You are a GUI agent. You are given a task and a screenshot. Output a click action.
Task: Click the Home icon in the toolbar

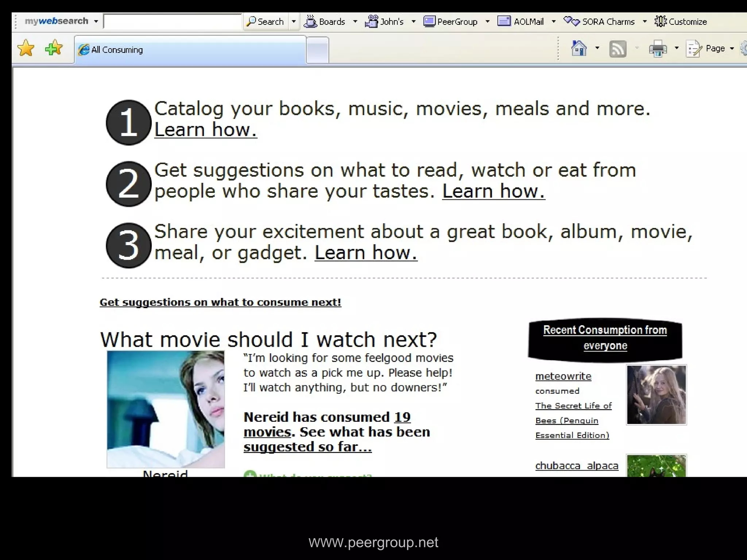pos(579,48)
